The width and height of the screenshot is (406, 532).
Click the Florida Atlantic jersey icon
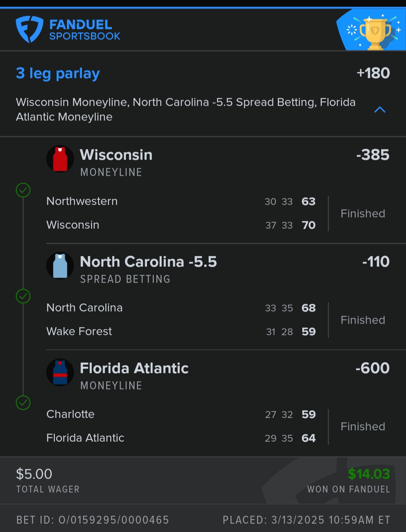pos(60,372)
